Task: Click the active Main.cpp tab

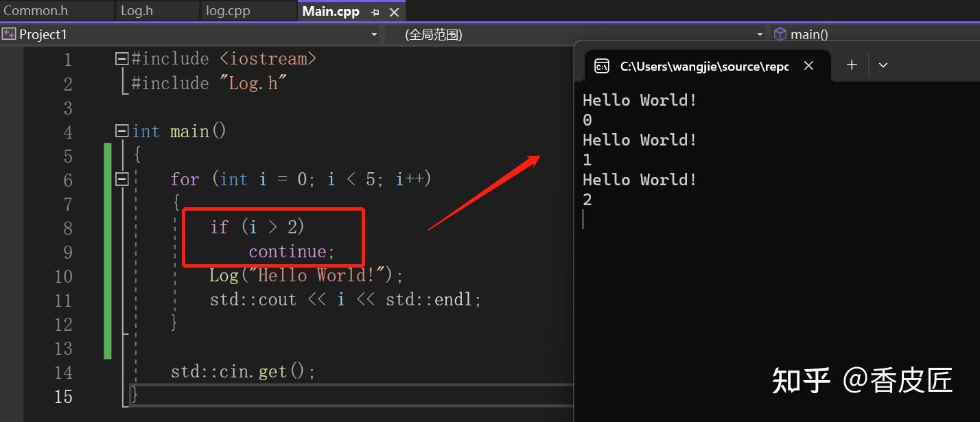Action: click(330, 11)
